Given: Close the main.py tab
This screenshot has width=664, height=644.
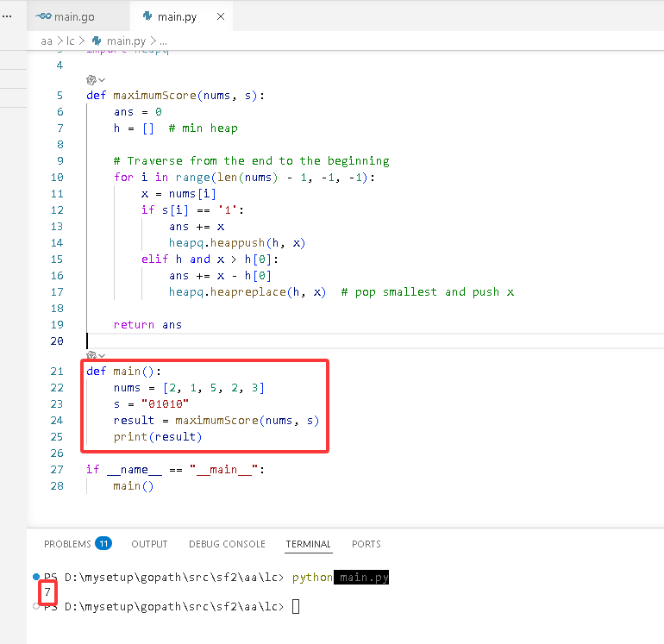Looking at the screenshot, I should [221, 16].
